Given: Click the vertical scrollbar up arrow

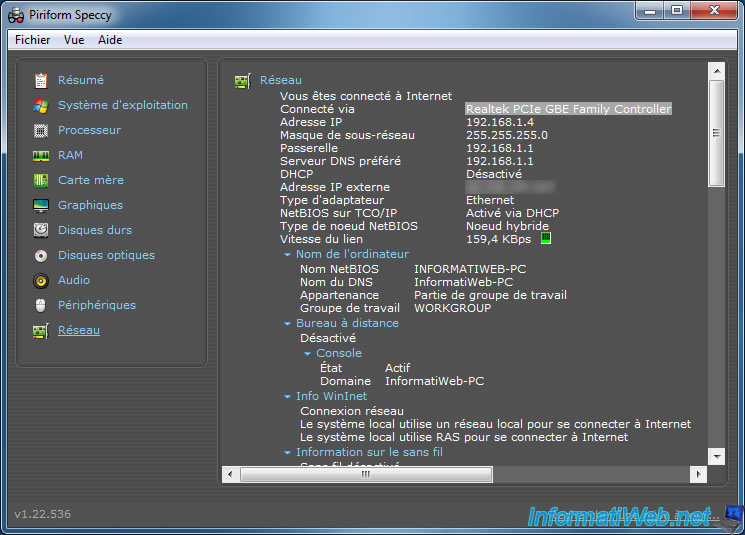Looking at the screenshot, I should (716, 71).
